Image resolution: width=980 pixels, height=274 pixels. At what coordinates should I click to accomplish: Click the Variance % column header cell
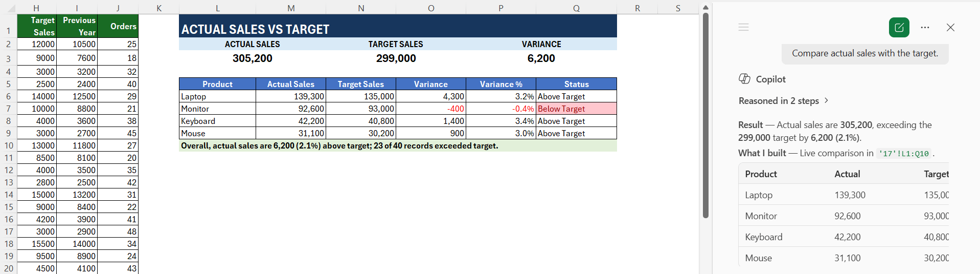(x=501, y=84)
